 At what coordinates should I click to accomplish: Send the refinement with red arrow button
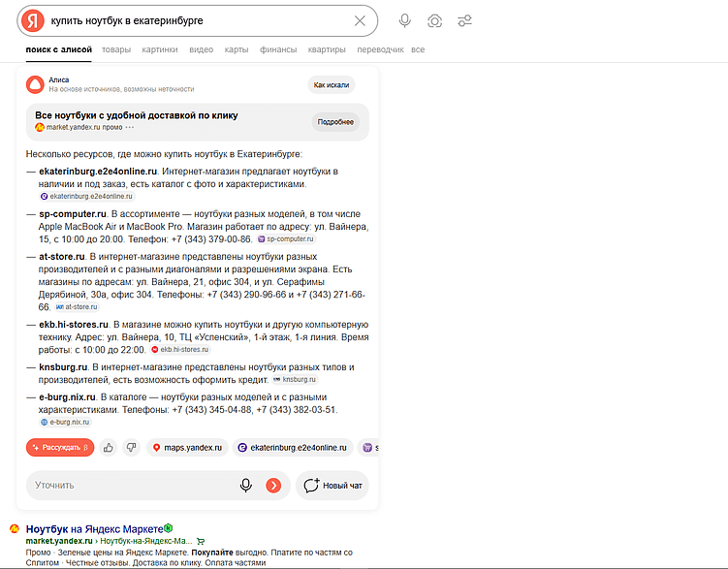(x=273, y=486)
